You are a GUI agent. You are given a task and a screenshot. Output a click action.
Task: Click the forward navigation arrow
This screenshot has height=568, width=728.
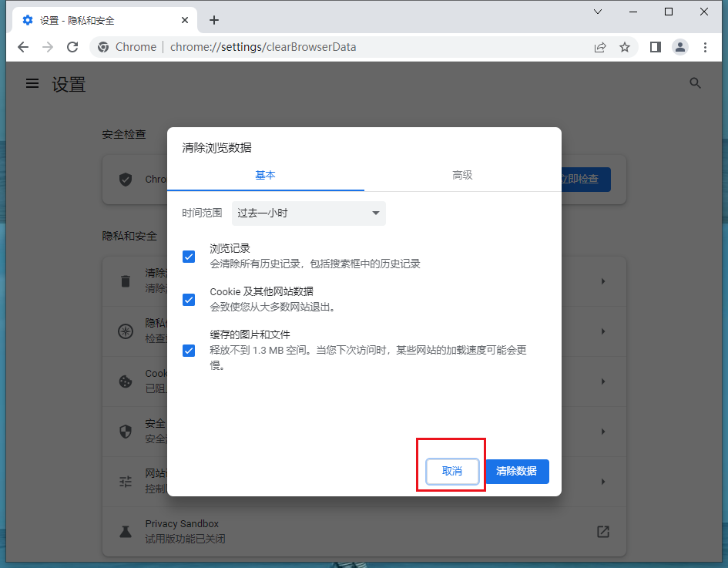(x=47, y=47)
